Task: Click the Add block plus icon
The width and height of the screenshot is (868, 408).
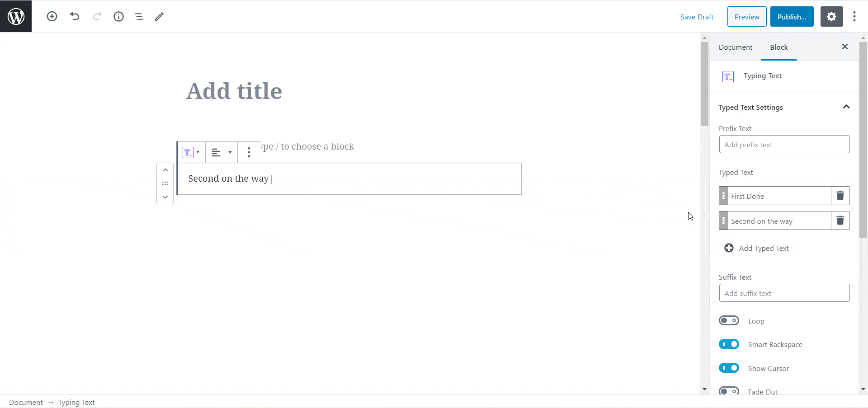Action: coord(52,17)
